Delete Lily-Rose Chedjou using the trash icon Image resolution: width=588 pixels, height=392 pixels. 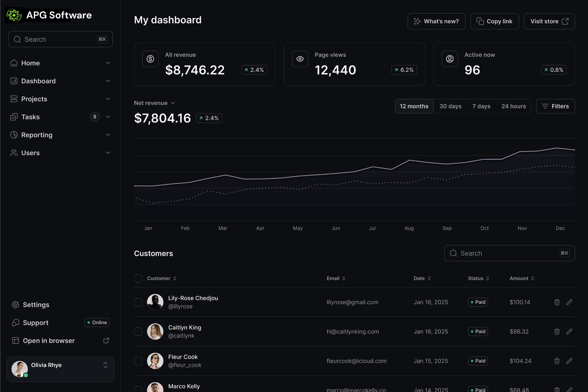(557, 302)
